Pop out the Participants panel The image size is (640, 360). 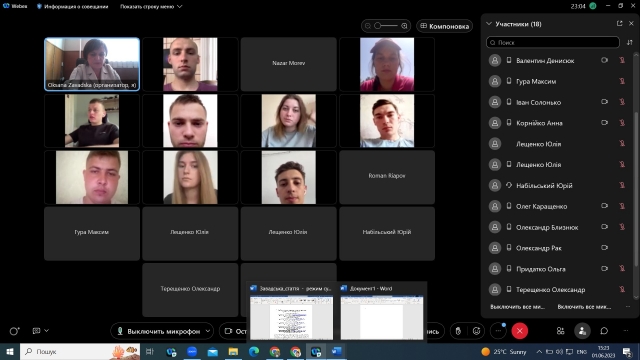(x=620, y=24)
